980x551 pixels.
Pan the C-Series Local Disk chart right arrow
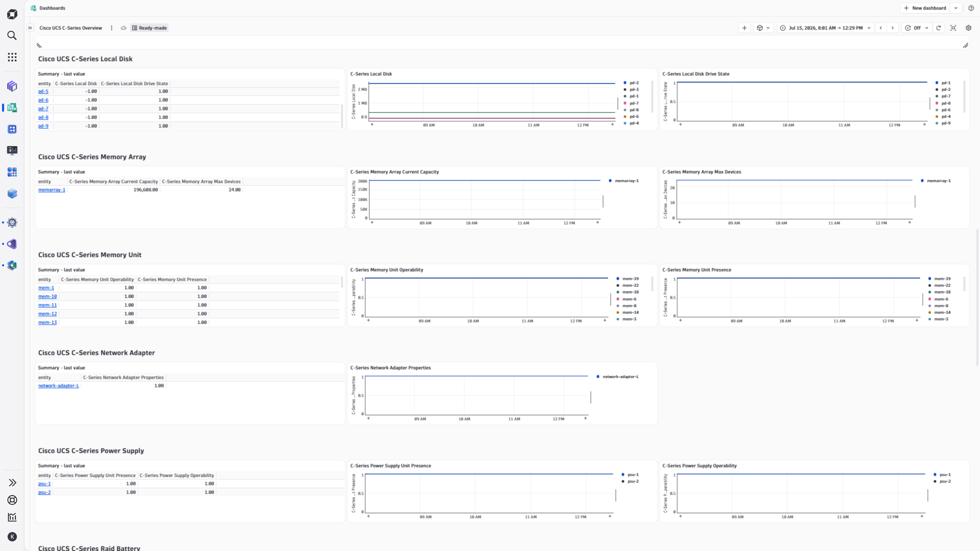(612, 124)
